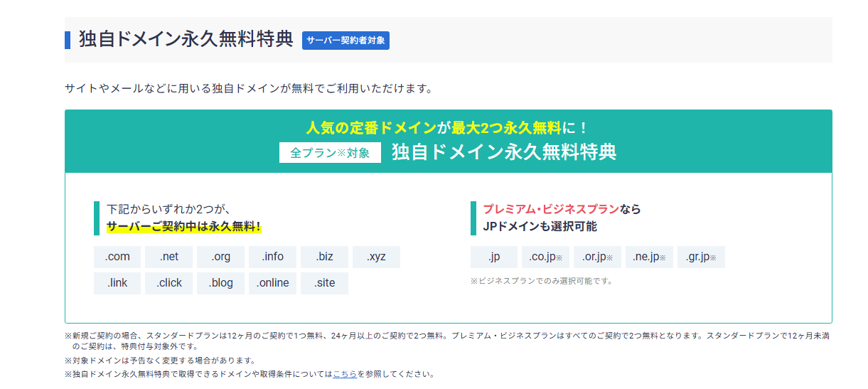The height and width of the screenshot is (389, 868).
Task: Select the .co.jp domain chip
Action: click(546, 257)
